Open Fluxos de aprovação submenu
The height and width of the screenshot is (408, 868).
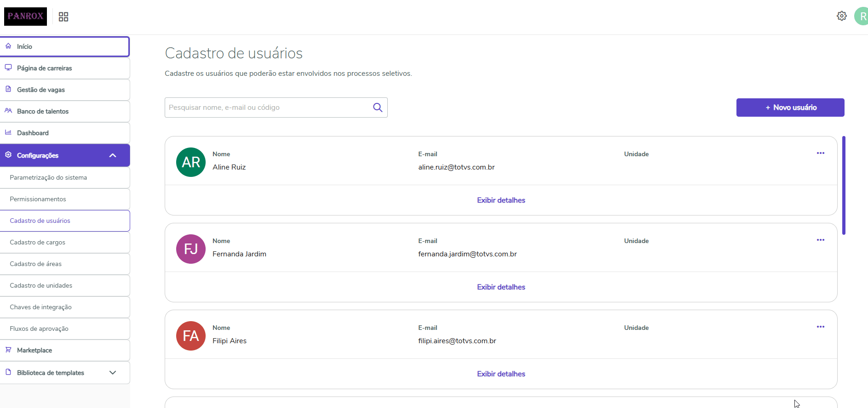tap(65, 329)
